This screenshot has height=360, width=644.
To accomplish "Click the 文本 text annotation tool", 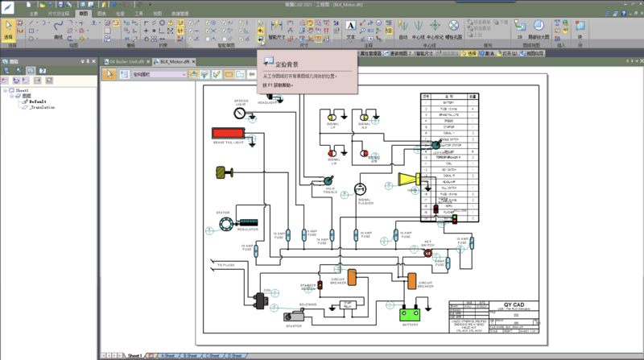I will pyautogui.click(x=350, y=29).
